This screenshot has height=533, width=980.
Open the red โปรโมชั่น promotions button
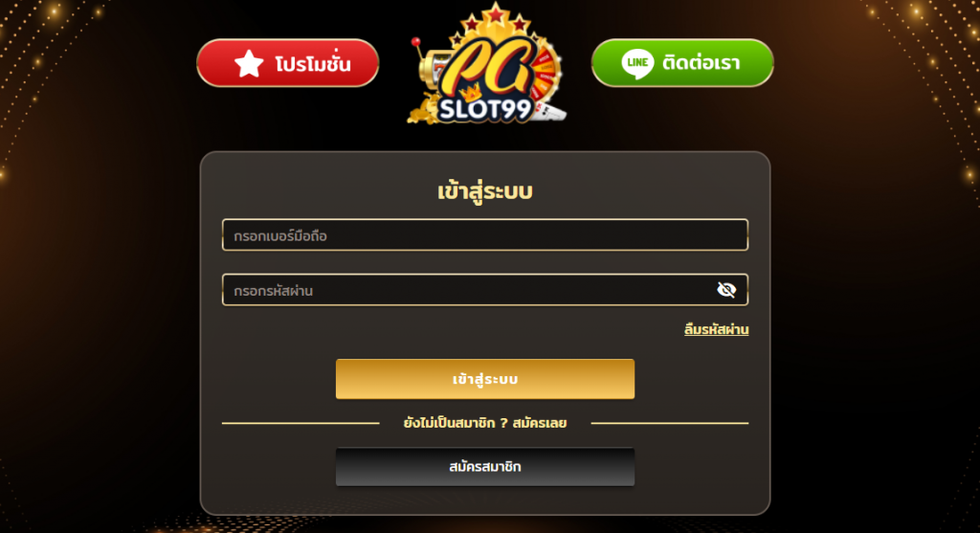tap(287, 63)
